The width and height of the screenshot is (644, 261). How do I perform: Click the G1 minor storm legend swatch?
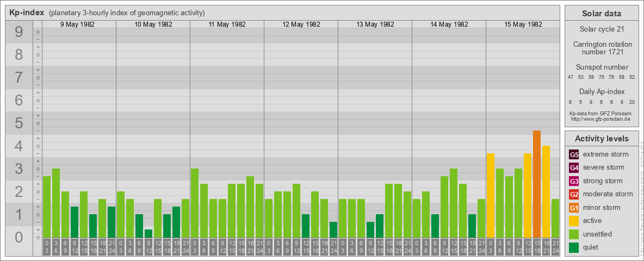click(574, 208)
